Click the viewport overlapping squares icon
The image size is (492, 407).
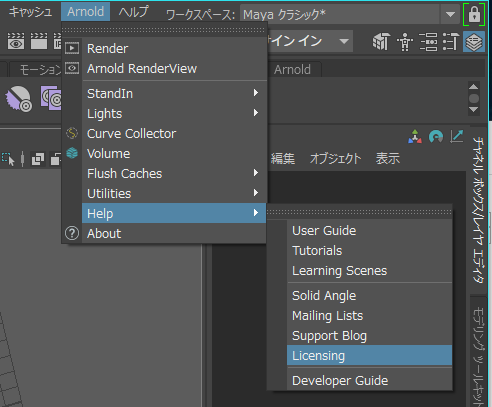(38, 159)
